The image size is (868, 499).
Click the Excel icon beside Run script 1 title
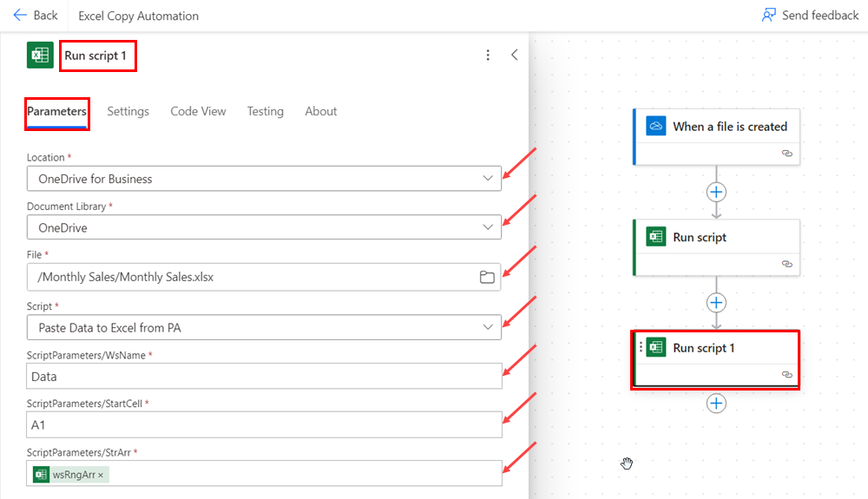click(x=40, y=55)
